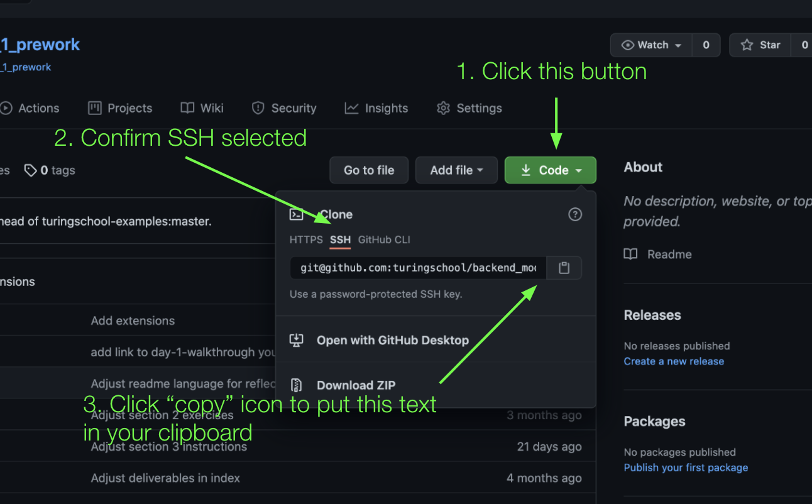This screenshot has width=812, height=504.
Task: Click the 4 months ago timestamp
Action: (544, 478)
